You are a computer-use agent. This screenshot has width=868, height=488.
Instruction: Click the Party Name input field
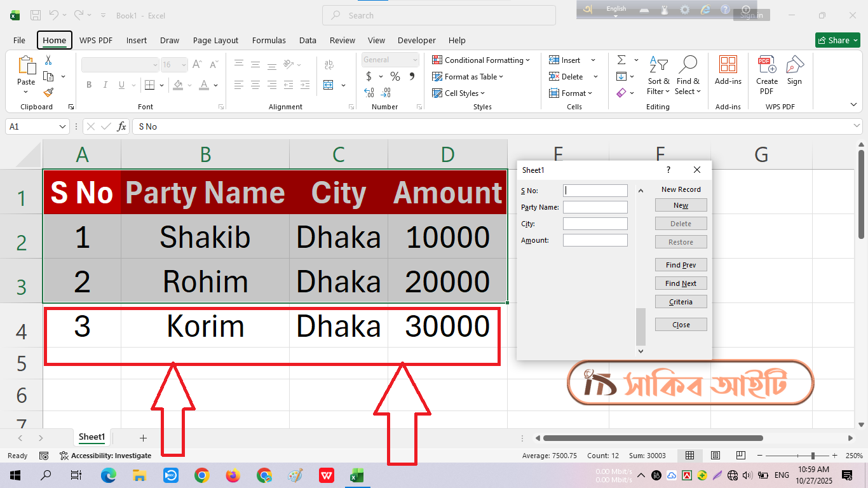(x=595, y=207)
